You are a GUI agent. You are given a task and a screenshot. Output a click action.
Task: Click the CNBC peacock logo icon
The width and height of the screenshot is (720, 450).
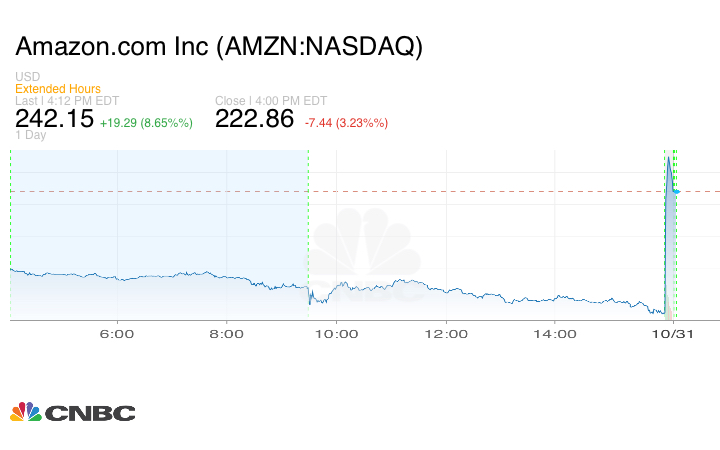25,412
